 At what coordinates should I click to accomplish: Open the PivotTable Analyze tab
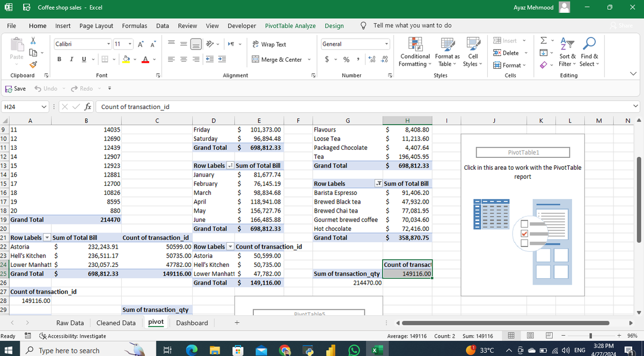(x=290, y=25)
